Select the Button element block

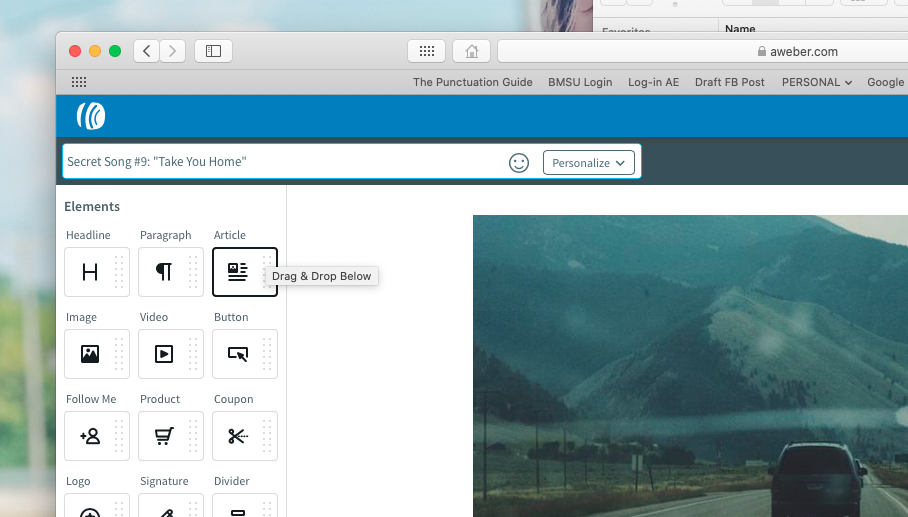[245, 354]
